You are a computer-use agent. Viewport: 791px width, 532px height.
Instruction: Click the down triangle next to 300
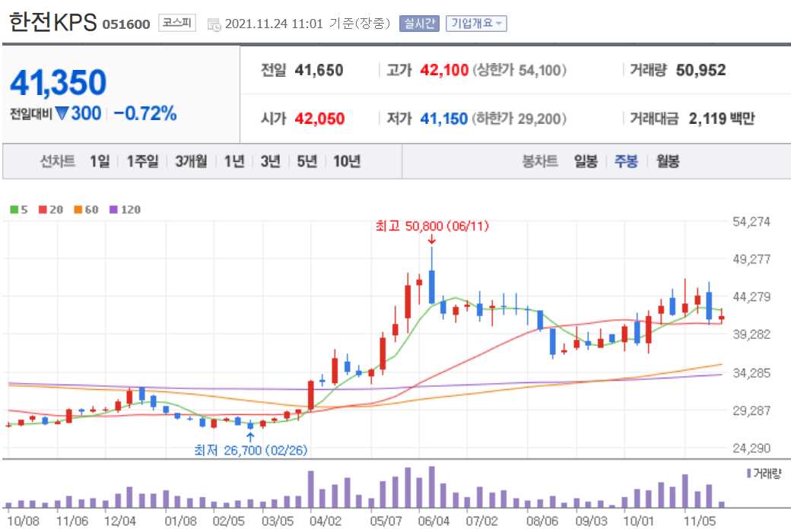click(x=62, y=113)
